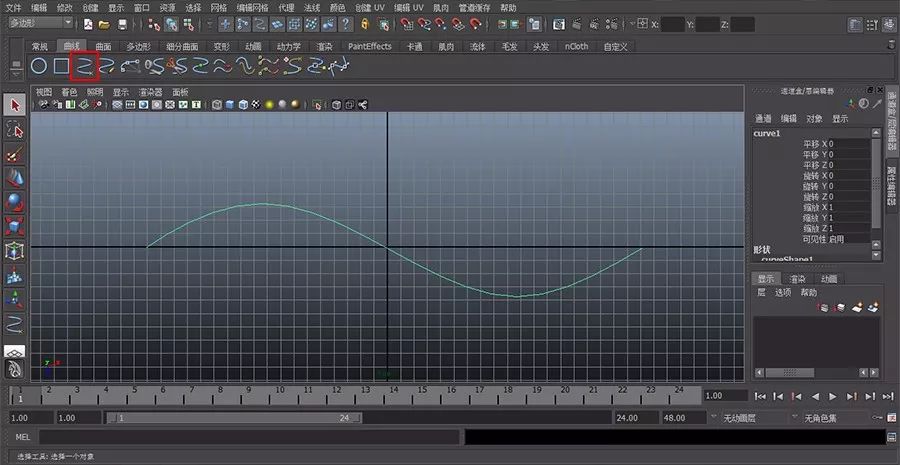Go to end of playback range

tap(889, 396)
